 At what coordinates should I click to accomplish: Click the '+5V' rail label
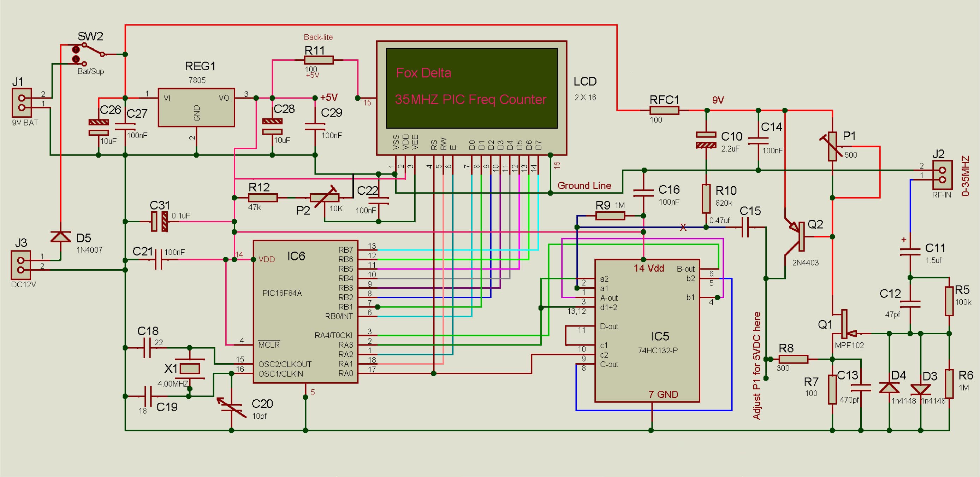(329, 98)
